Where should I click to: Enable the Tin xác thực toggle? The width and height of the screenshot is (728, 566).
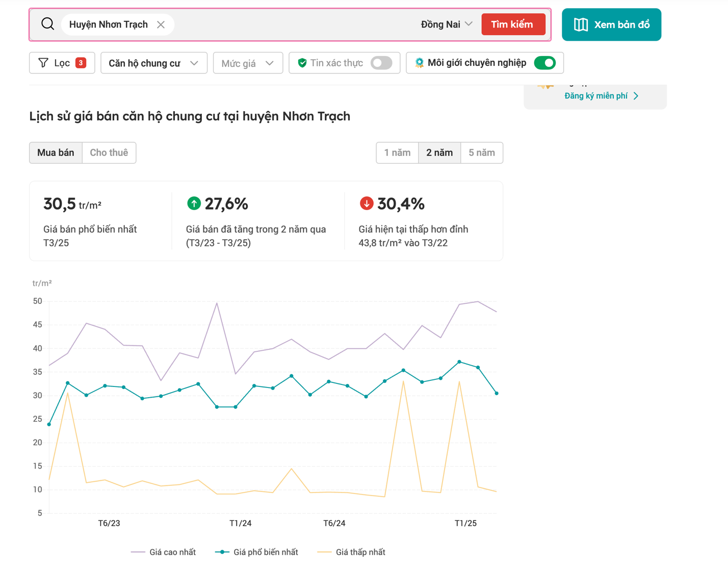[381, 63]
